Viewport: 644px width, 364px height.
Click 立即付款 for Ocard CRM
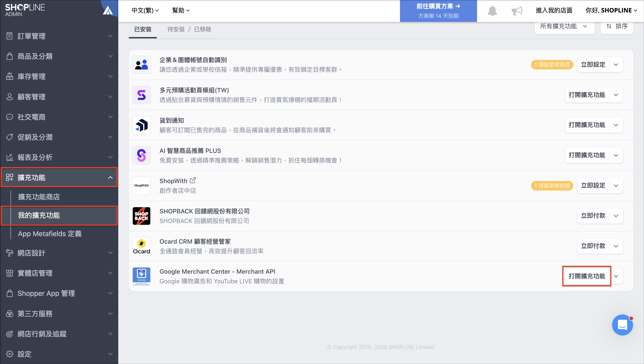point(593,246)
